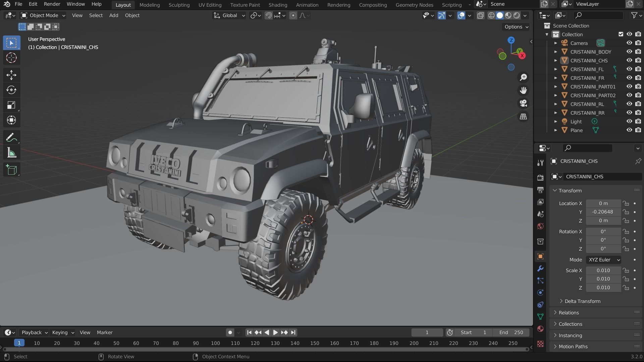Toggle camera view icon in viewport
The height and width of the screenshot is (362, 644).
click(523, 103)
